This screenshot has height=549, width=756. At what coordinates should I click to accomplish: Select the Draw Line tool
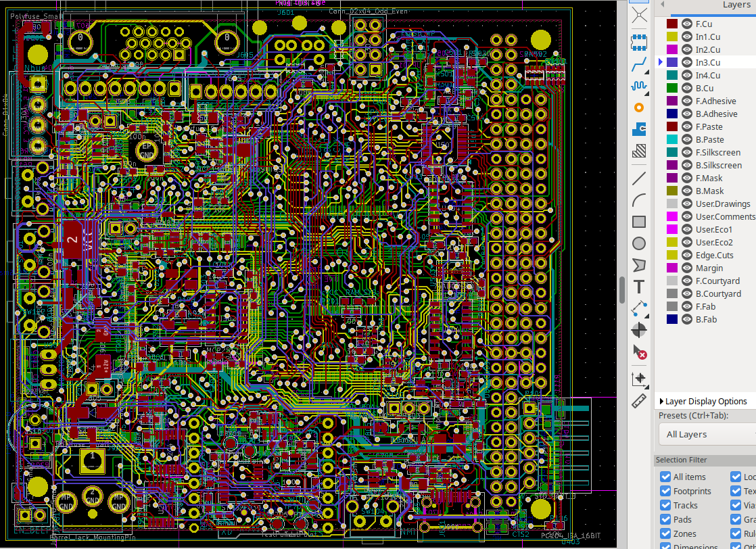pyautogui.click(x=639, y=178)
